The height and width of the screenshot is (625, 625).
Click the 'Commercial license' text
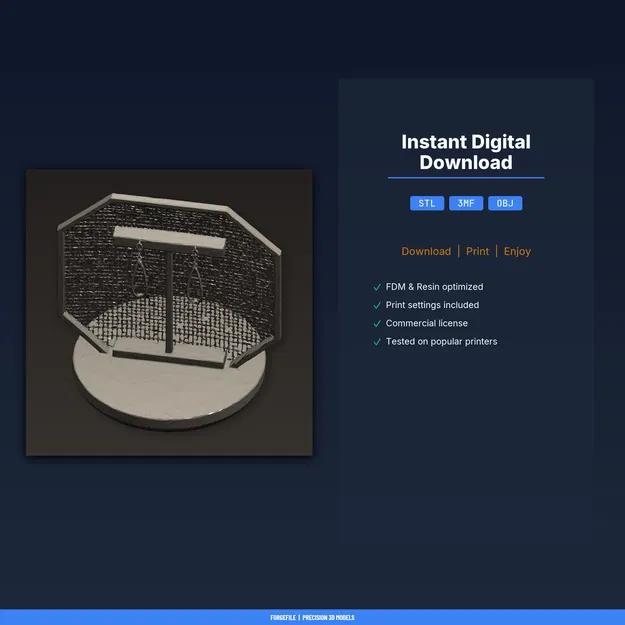(426, 323)
